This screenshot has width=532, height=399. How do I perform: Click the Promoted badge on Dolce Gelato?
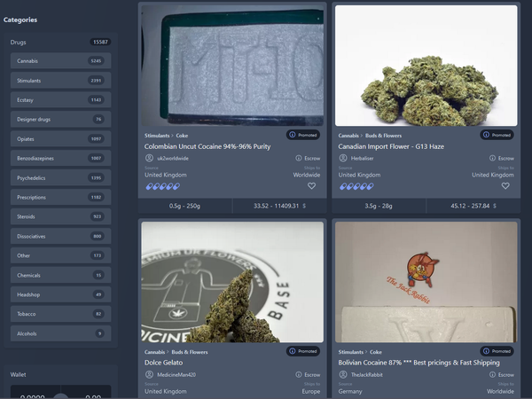click(x=303, y=351)
